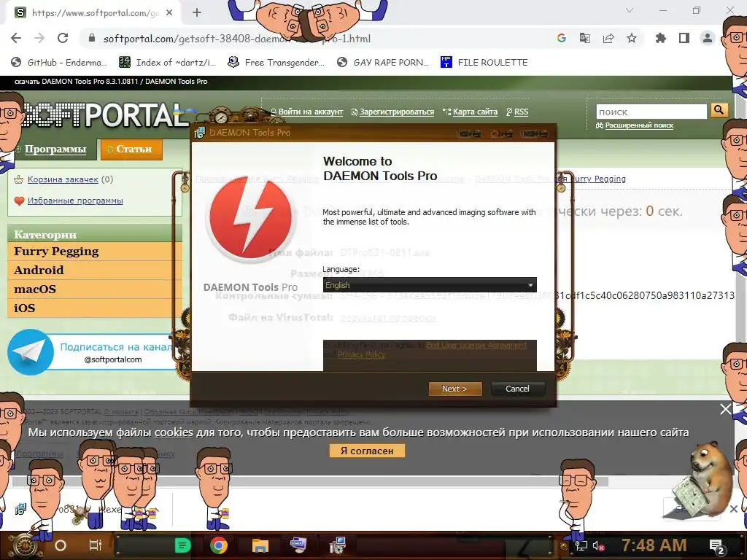This screenshot has width=747, height=560.
Task: Open a new browser tab
Action: [197, 12]
